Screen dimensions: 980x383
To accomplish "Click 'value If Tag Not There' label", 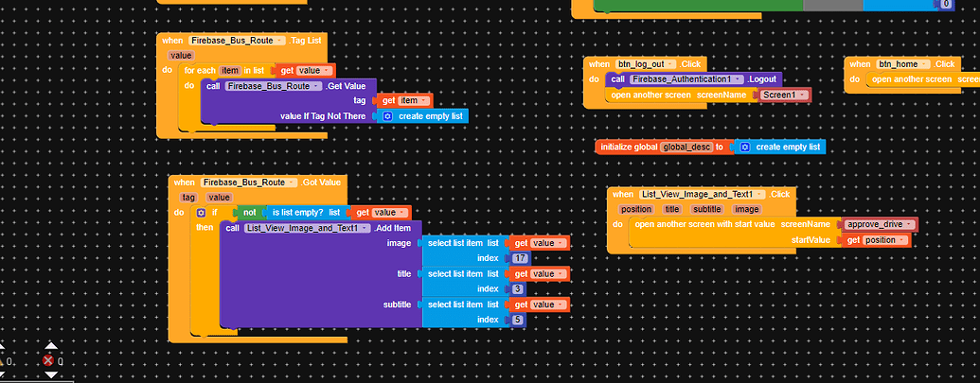I will pyautogui.click(x=323, y=116).
